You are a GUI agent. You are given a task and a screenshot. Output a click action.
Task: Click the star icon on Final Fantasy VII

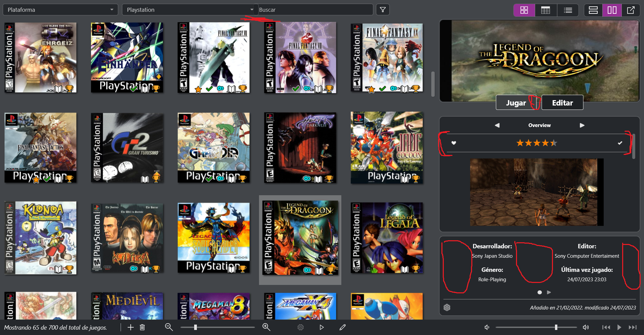198,89
